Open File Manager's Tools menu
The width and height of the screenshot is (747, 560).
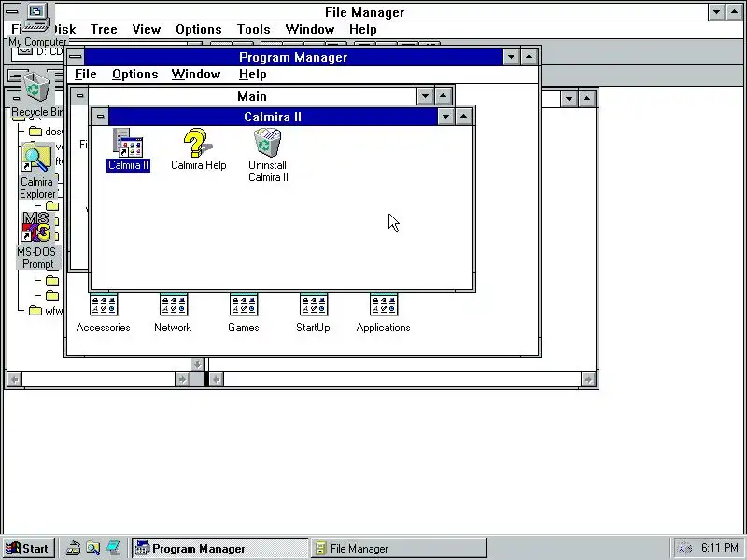tap(253, 30)
